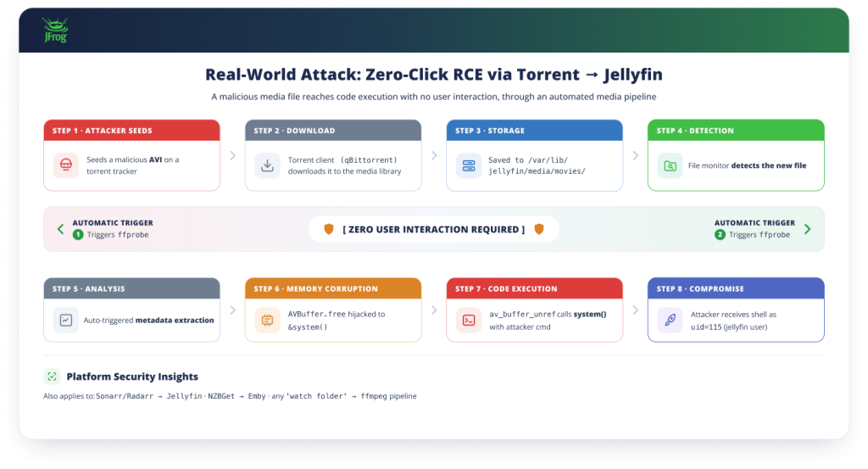Viewport: 868px width, 469px height.
Task: Click the left AUTOMATIC TRIGGER label
Action: tap(113, 222)
